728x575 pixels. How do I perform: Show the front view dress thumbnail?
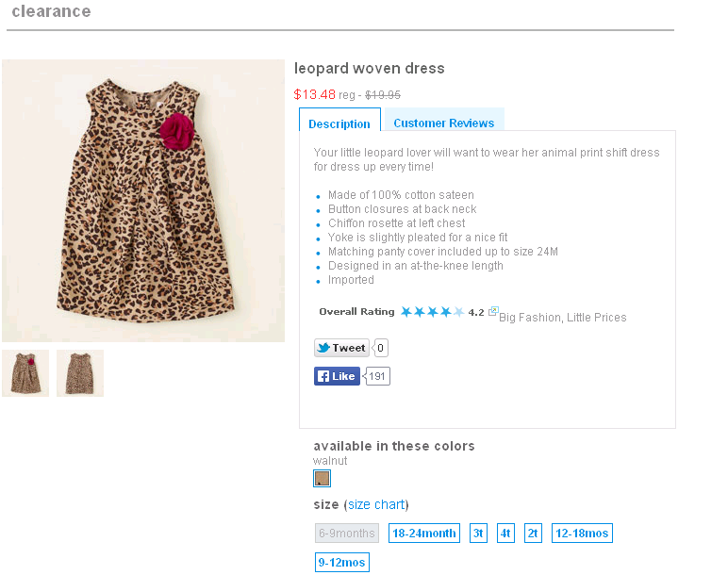click(x=25, y=373)
